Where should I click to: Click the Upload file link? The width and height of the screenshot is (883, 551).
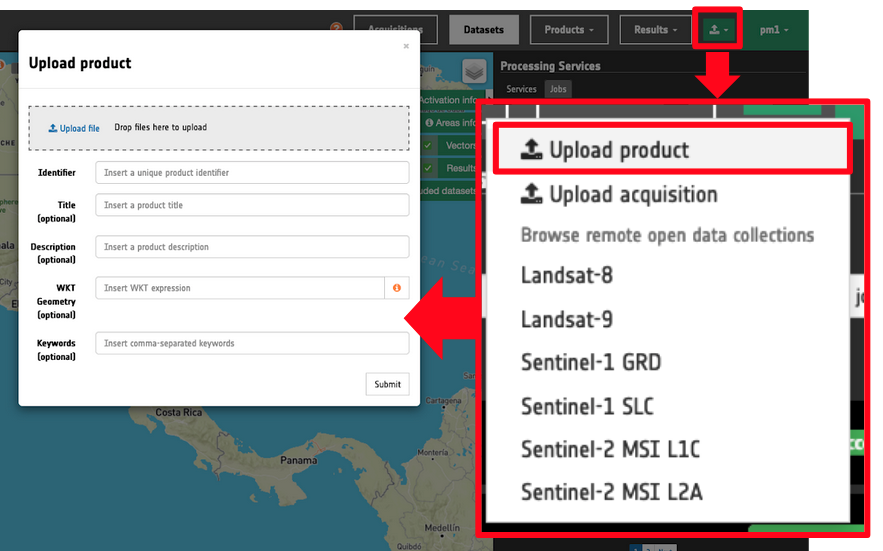75,128
